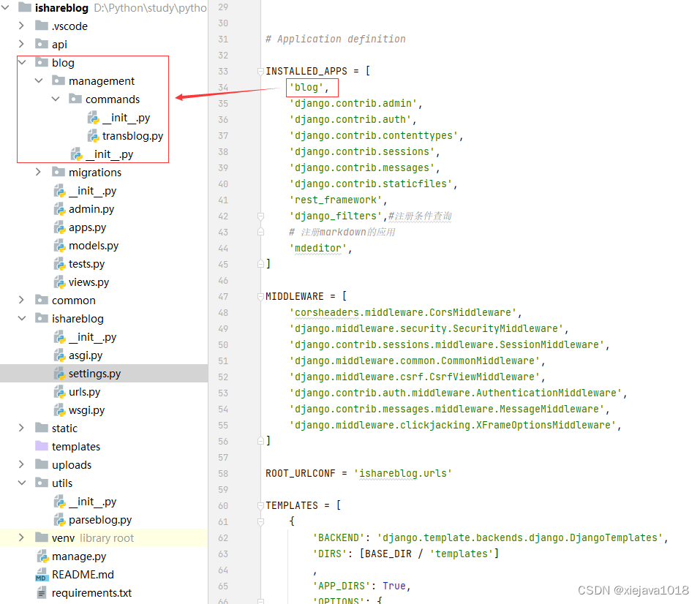Click 'django.contrib.contenttypes' string
Image resolution: width=700 pixels, height=604 pixels.
tap(374, 135)
